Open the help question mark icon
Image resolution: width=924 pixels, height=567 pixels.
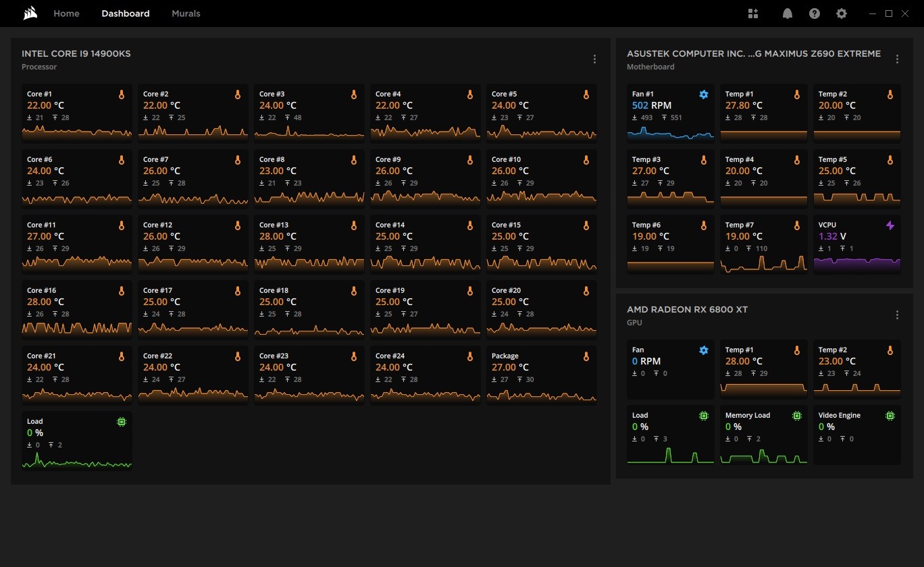point(814,13)
